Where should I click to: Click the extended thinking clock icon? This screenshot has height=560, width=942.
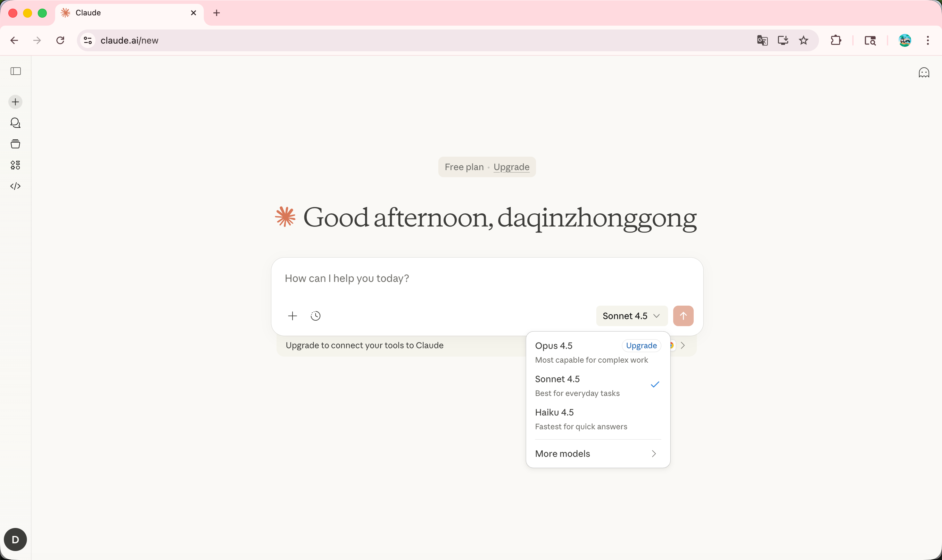316,316
